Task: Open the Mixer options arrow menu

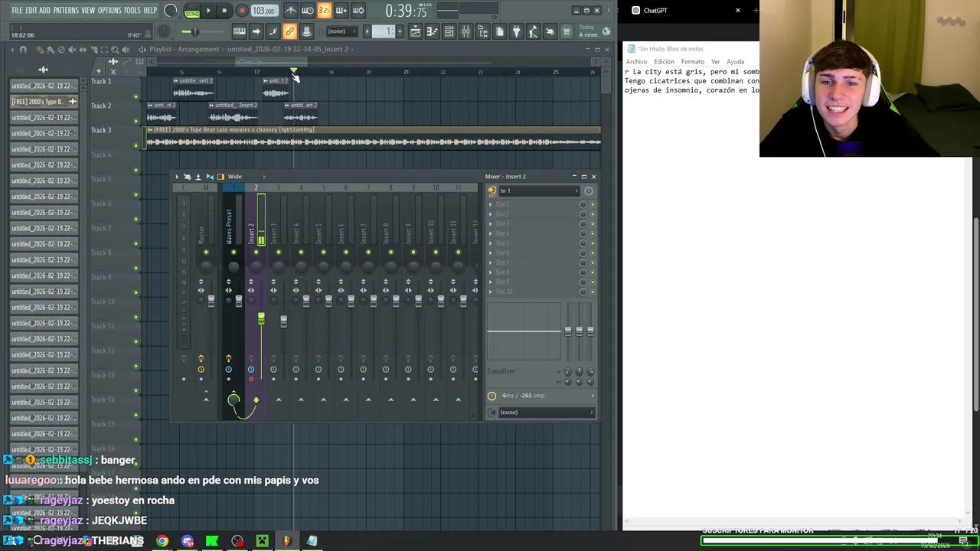Action: pyautogui.click(x=177, y=177)
